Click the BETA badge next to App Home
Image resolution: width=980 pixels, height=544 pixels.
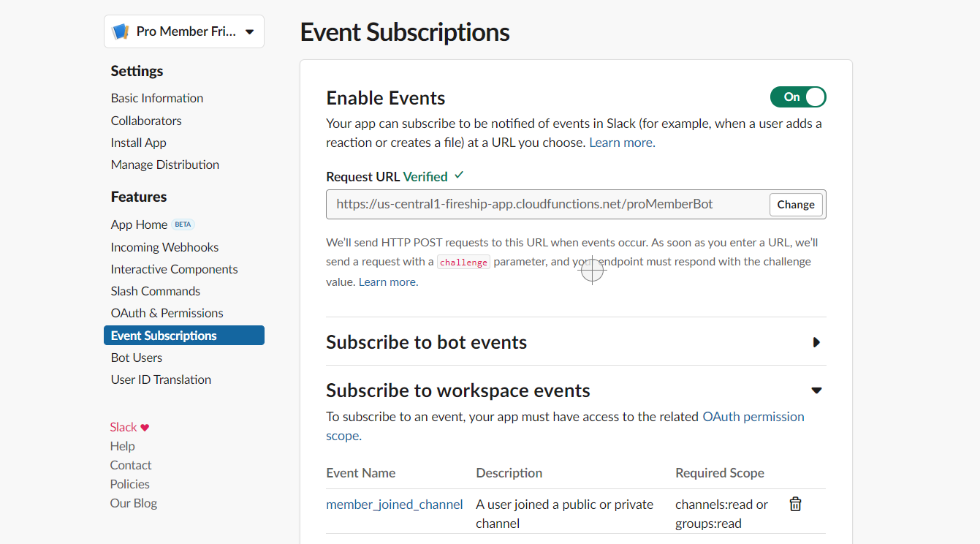(183, 224)
